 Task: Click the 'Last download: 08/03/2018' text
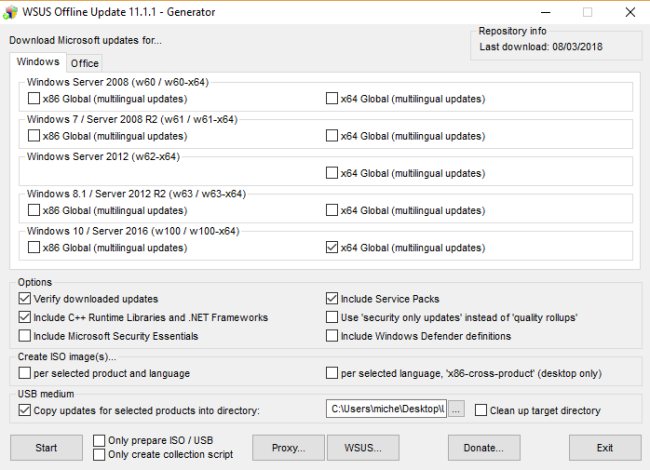(541, 46)
